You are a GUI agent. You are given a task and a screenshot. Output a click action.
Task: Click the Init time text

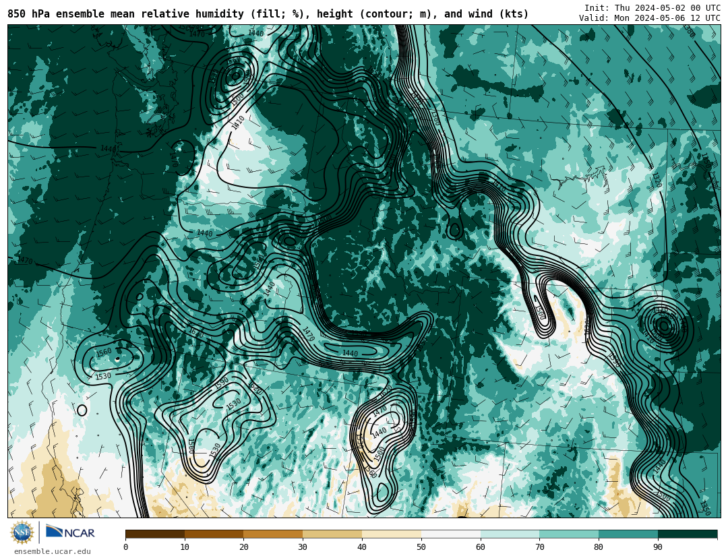click(x=653, y=7)
